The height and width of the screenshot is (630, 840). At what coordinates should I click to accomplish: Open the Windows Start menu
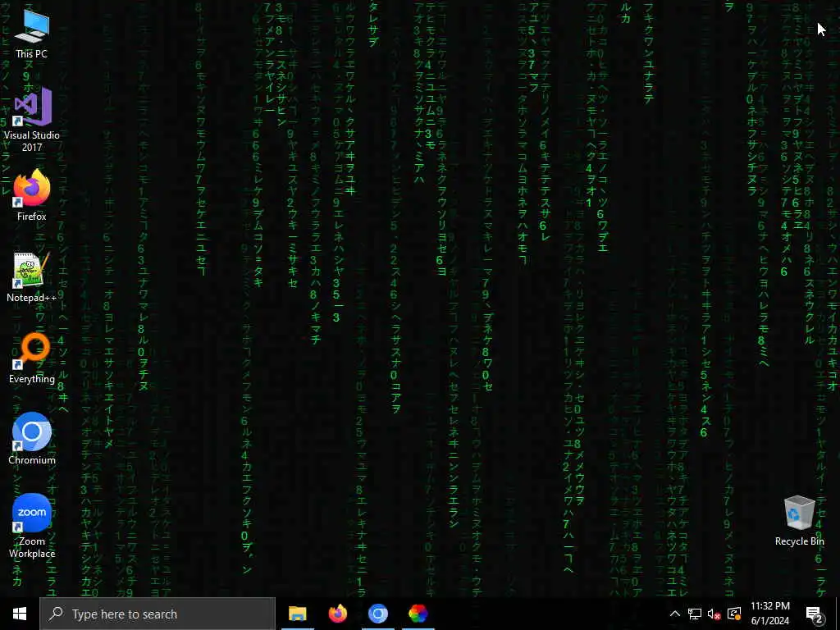20,614
